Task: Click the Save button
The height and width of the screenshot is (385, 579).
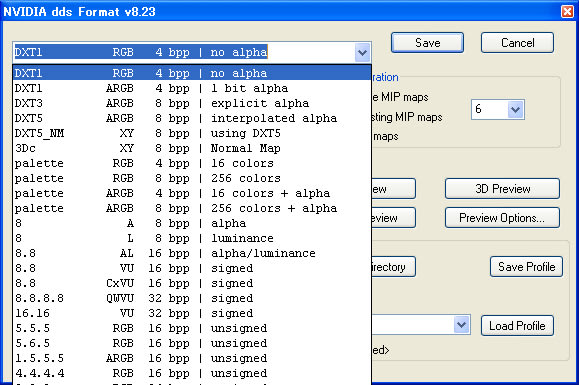Action: tap(427, 43)
